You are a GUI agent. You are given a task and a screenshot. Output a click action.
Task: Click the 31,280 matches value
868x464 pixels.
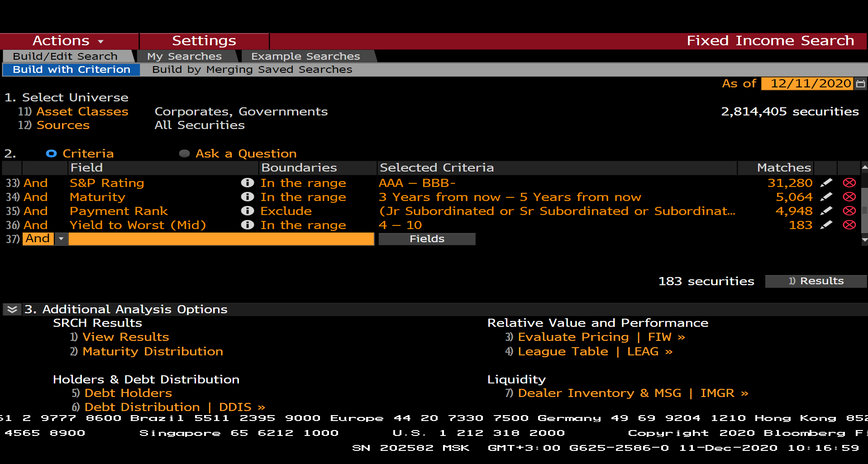tap(790, 183)
